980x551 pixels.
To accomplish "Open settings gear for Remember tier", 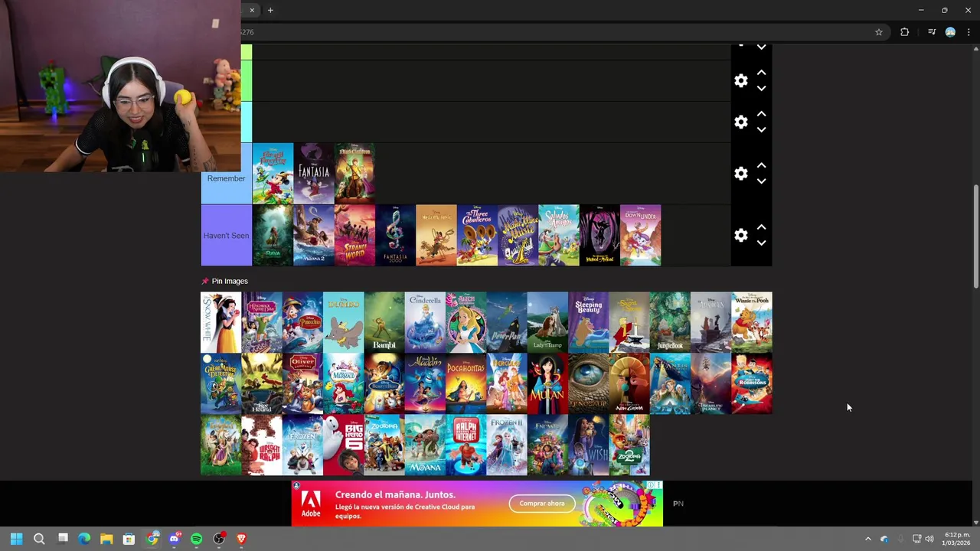I will 741,174.
